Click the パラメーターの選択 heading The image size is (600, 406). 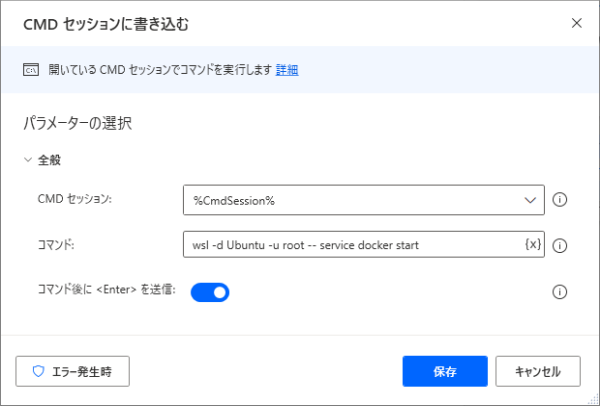coord(78,125)
